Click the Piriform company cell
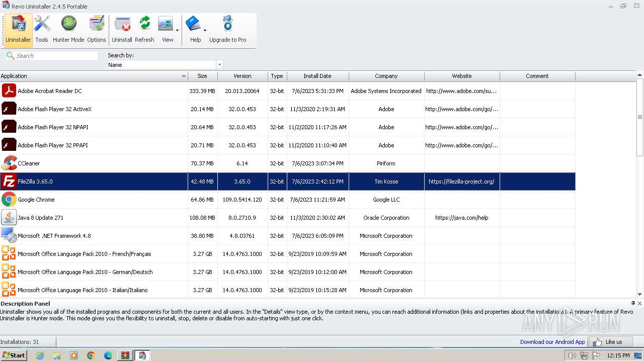Image resolution: width=644 pixels, height=362 pixels. [386, 163]
